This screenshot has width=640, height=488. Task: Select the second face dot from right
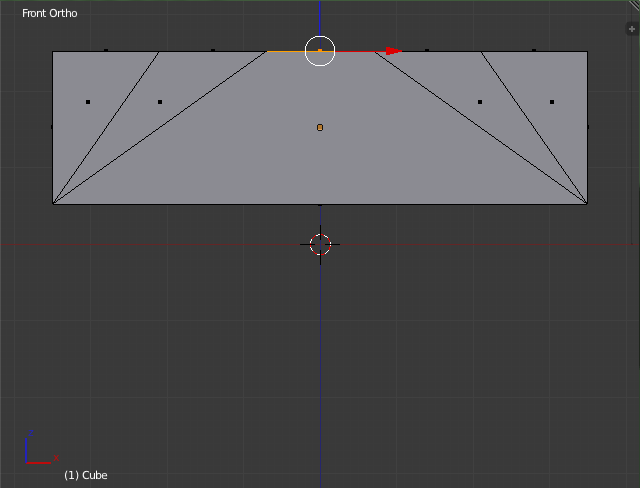pos(480,102)
